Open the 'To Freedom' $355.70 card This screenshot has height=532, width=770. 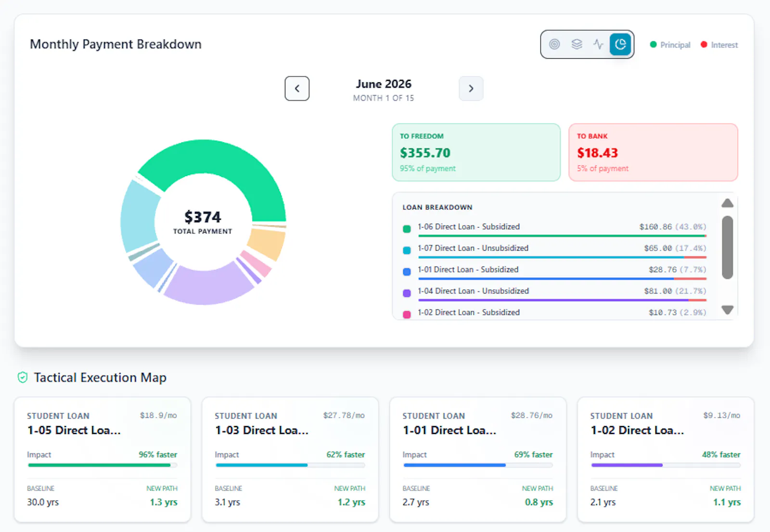pyautogui.click(x=476, y=152)
